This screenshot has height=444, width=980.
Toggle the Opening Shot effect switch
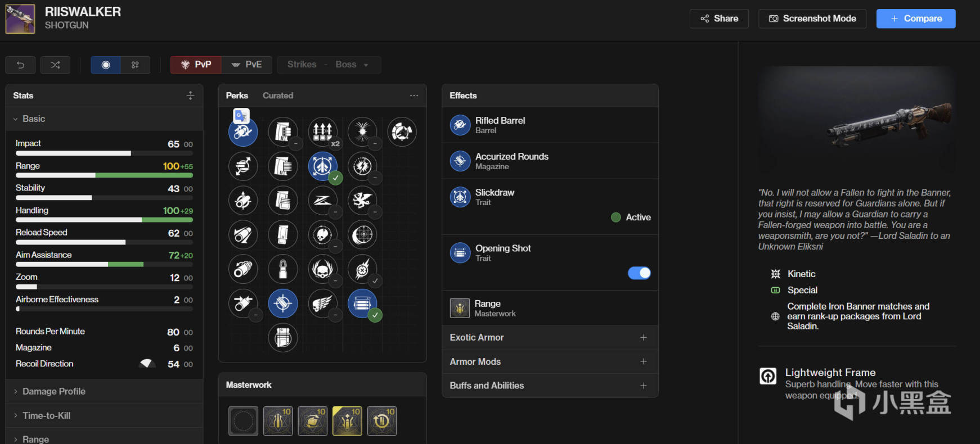(639, 273)
